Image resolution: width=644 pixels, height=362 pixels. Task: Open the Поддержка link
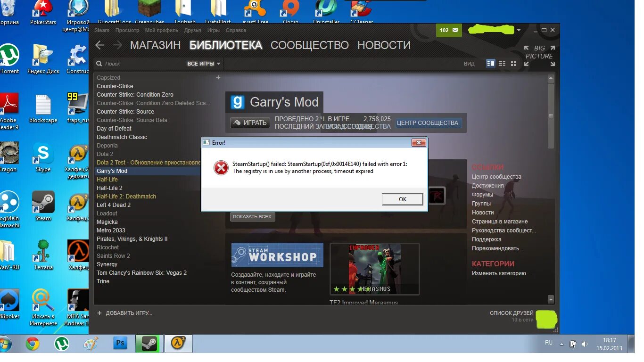(x=487, y=239)
